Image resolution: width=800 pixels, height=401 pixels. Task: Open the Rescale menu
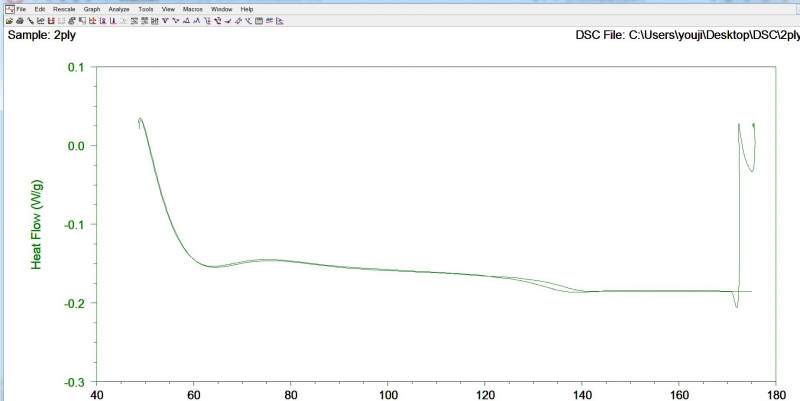tap(64, 9)
